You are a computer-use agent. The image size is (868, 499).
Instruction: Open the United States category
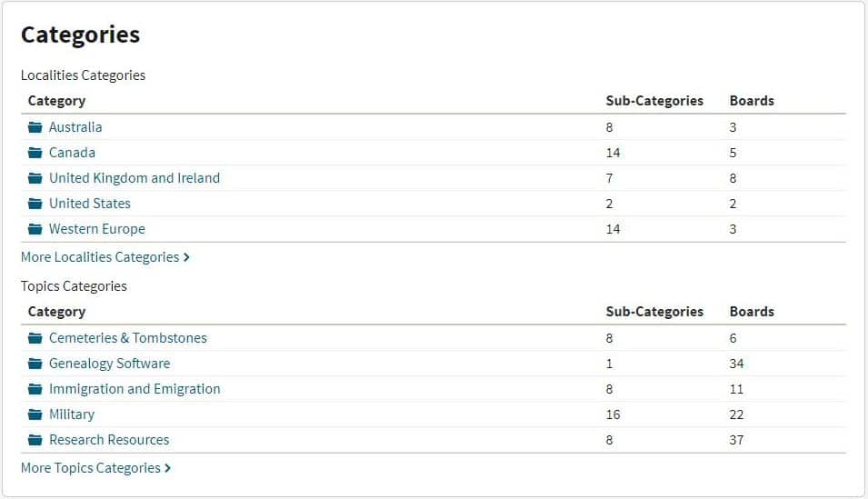point(90,204)
